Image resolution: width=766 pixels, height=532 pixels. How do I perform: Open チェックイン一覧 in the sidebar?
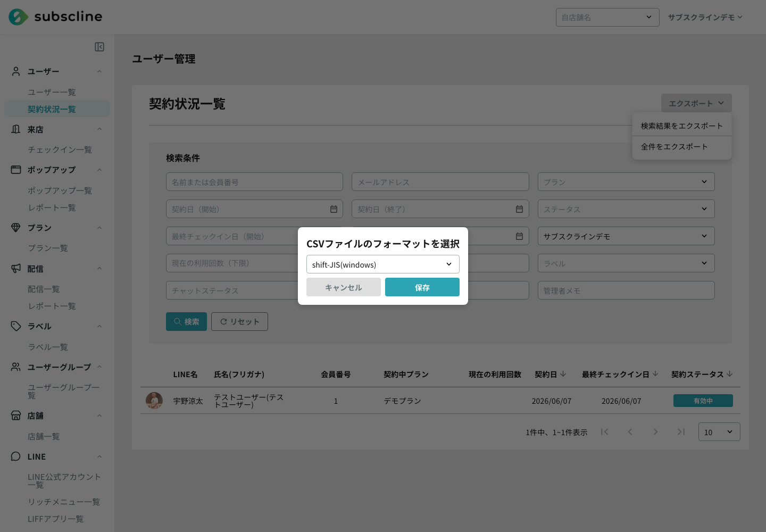click(60, 149)
